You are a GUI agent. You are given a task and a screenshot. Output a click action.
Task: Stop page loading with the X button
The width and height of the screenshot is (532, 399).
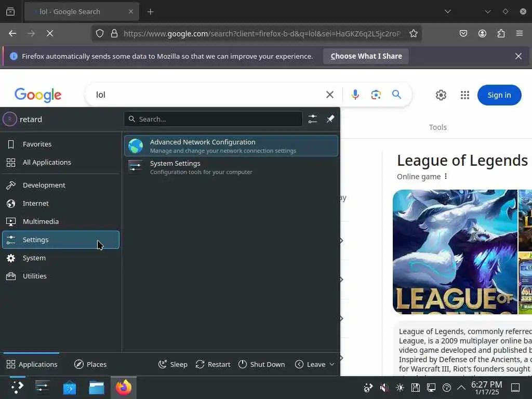(50, 33)
